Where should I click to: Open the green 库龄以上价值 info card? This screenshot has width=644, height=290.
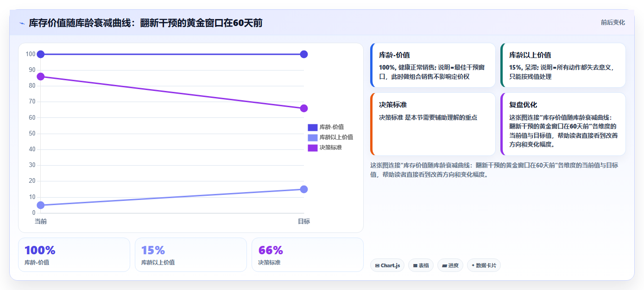(x=563, y=65)
